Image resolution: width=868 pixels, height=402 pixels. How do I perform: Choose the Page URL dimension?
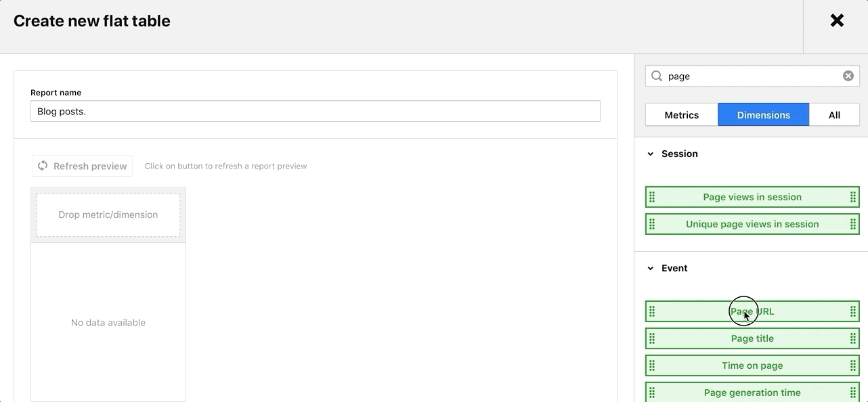pyautogui.click(x=752, y=311)
